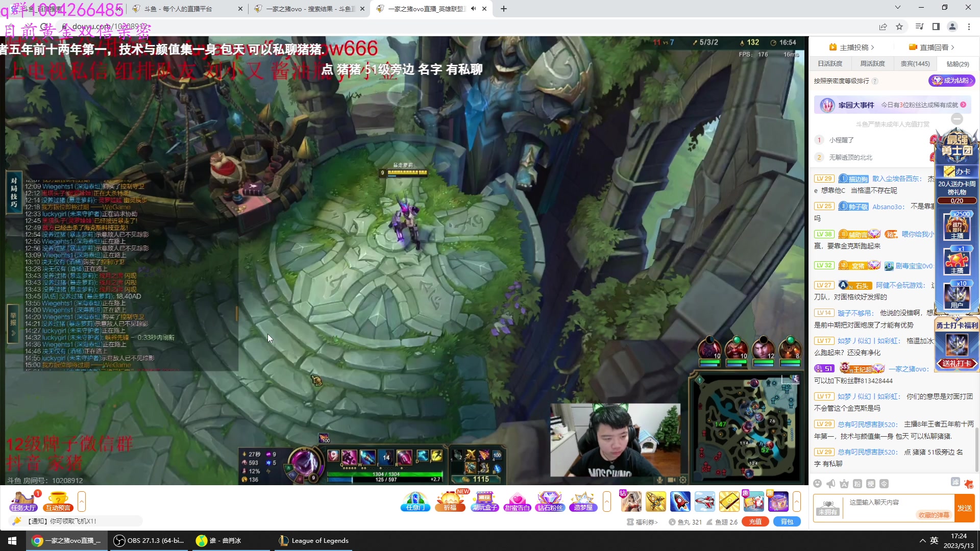Share this page from the address bar
Screen dimensions: 980x551
click(x=883, y=27)
